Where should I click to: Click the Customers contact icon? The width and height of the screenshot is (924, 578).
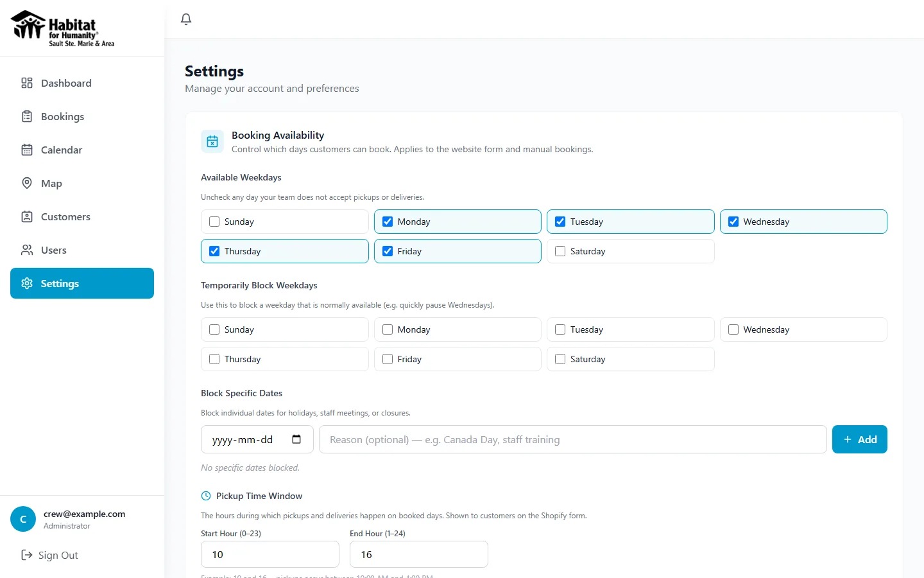(x=27, y=216)
